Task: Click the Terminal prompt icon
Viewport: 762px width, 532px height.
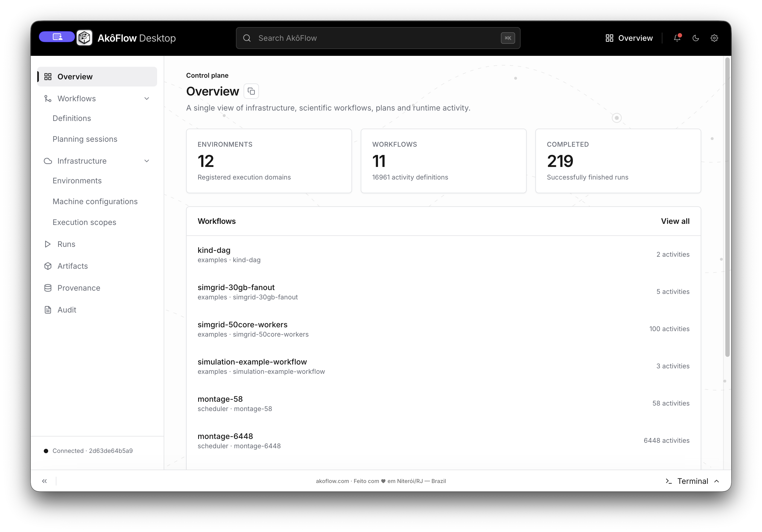Action: pyautogui.click(x=669, y=481)
